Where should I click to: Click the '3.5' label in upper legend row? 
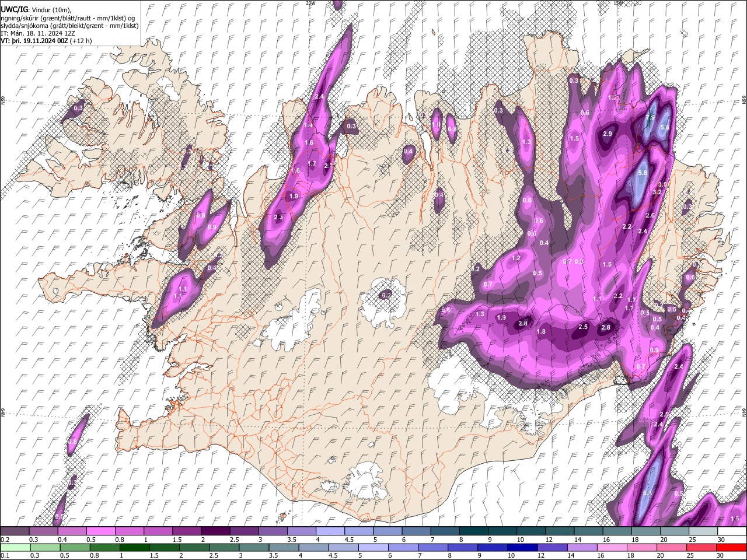click(291, 540)
